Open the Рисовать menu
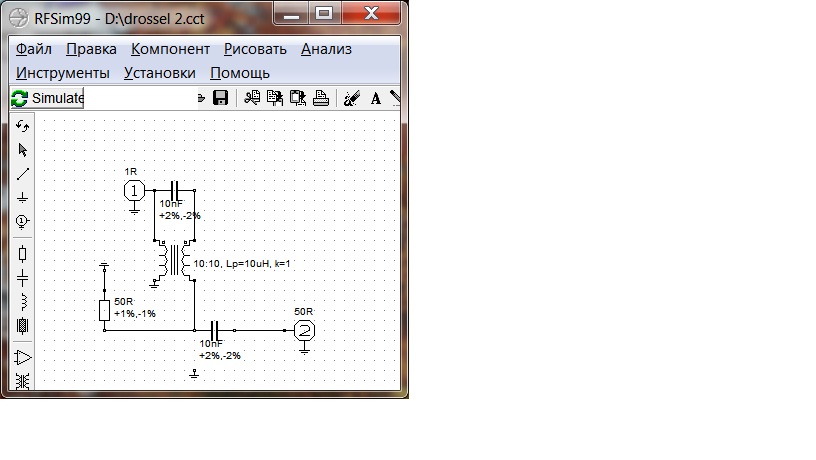 point(255,49)
